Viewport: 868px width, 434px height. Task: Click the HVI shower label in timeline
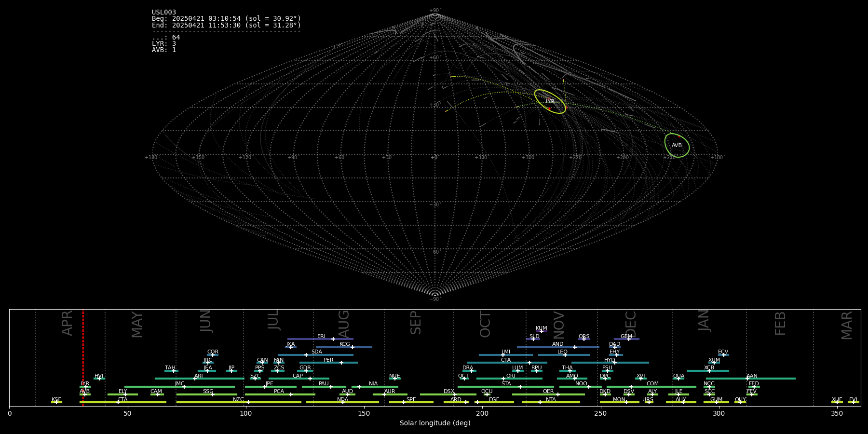coord(99,376)
